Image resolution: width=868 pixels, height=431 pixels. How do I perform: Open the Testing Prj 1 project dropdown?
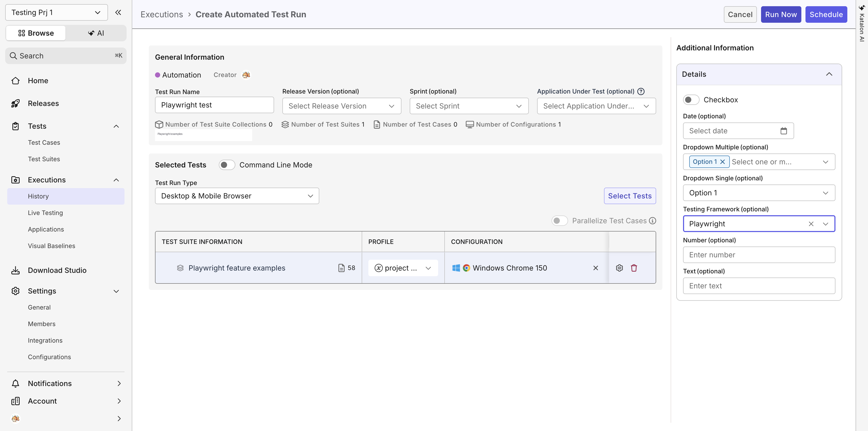[56, 12]
